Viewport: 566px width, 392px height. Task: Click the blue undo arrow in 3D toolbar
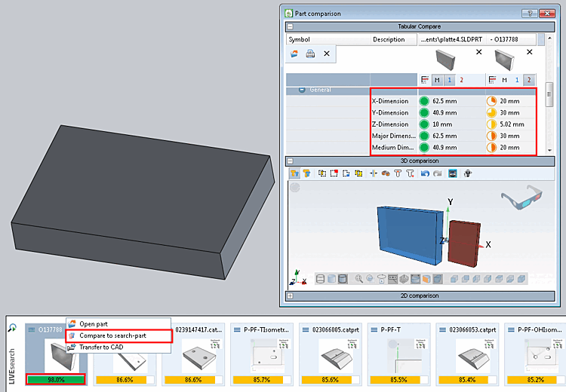pyautogui.click(x=425, y=173)
